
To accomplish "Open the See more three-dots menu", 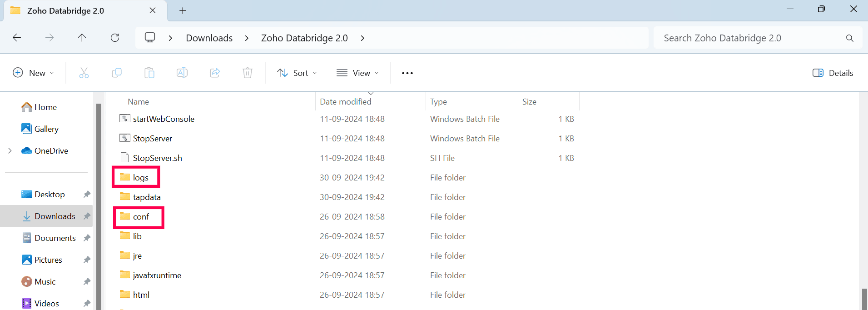I will pos(407,73).
